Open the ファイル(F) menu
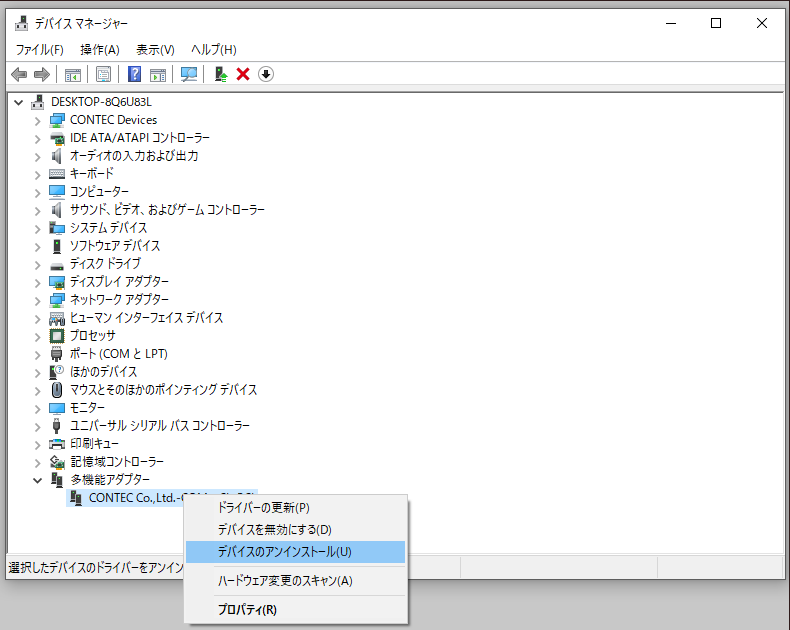 pos(39,49)
